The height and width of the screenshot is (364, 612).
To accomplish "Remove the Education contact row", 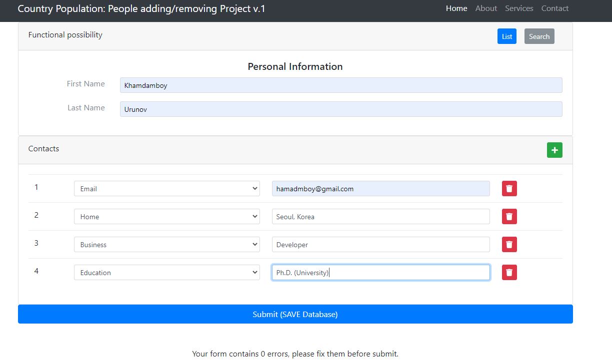I will [x=509, y=273].
